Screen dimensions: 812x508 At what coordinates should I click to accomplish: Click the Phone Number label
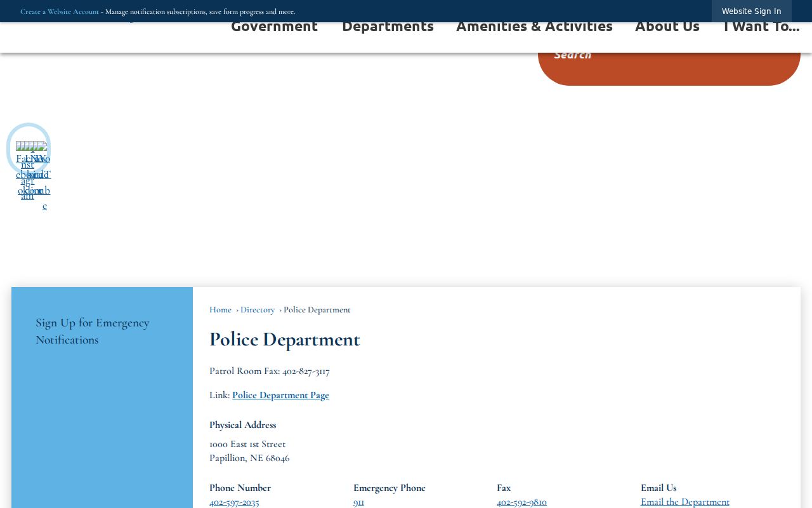coord(240,488)
